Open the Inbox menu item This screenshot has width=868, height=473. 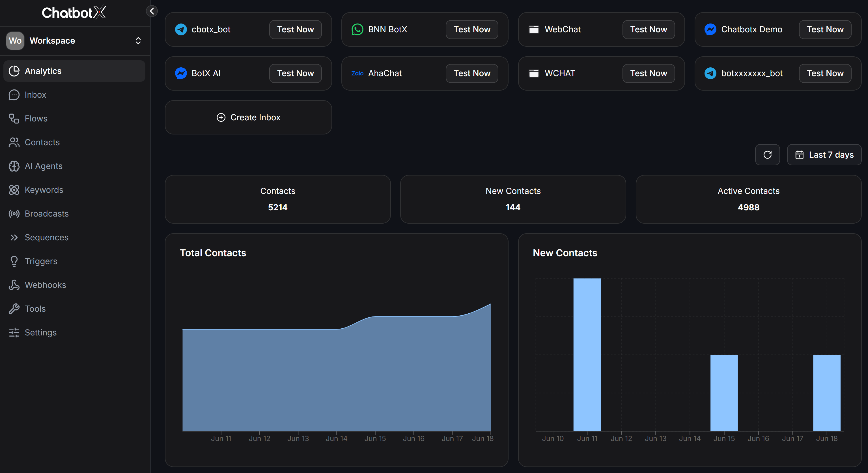tap(74, 95)
